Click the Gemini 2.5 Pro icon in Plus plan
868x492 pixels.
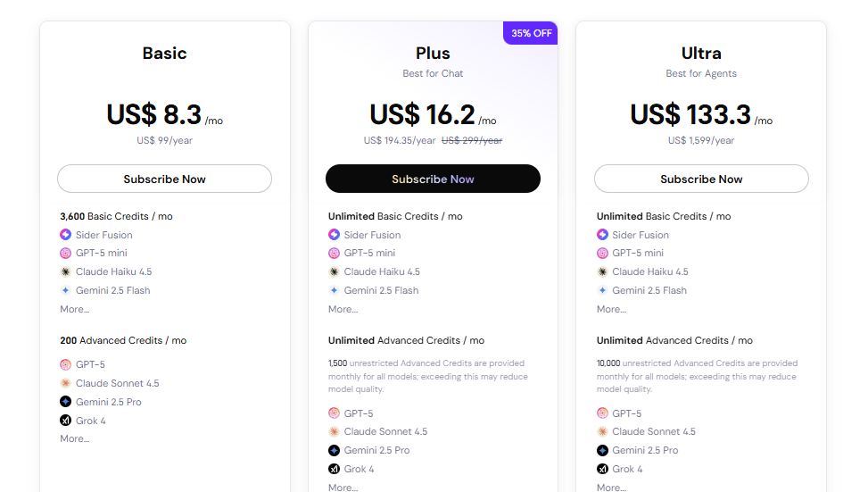click(334, 451)
